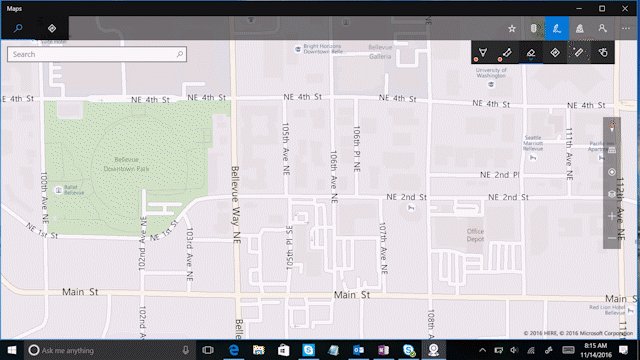Open the Windows Store taskbar icon
This screenshot has height=360, width=640.
point(284,350)
